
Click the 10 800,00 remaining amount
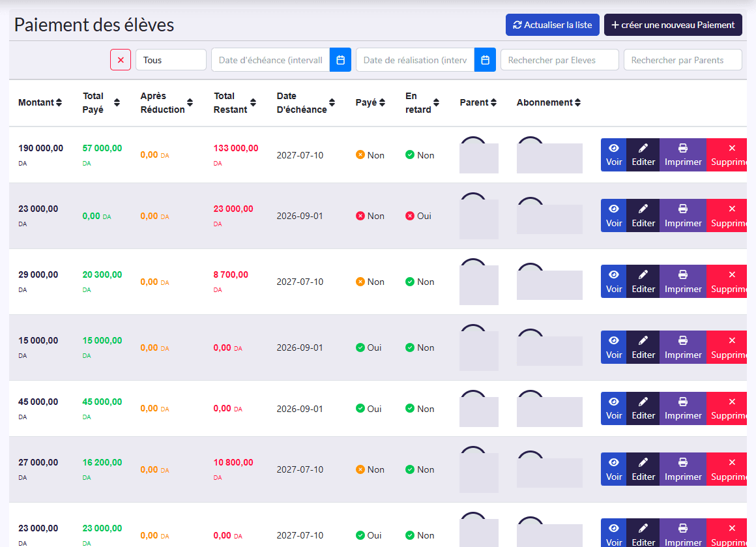pyautogui.click(x=233, y=462)
